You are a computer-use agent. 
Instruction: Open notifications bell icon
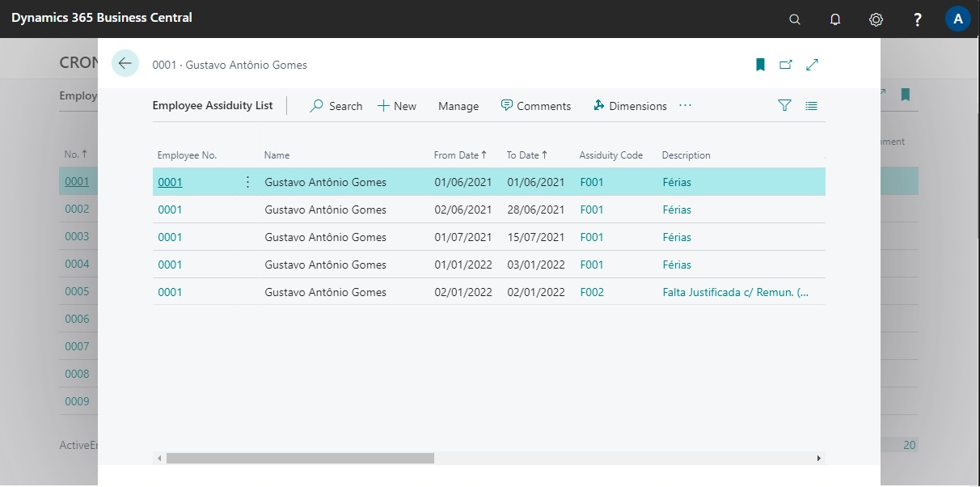(x=835, y=19)
